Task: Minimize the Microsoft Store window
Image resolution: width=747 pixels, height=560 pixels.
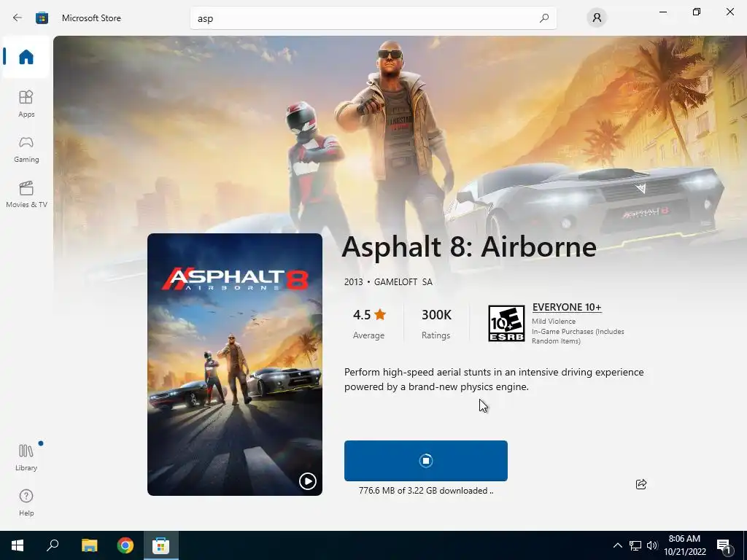Action: 662,12
